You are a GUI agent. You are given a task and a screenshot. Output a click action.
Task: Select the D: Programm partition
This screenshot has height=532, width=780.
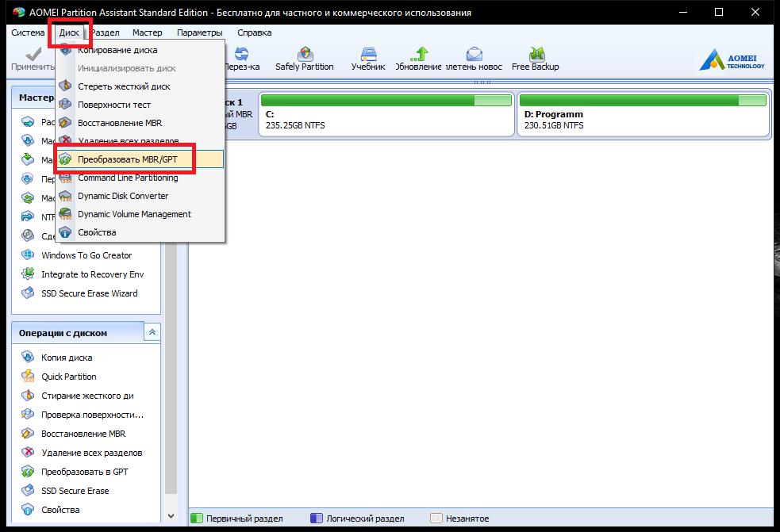(x=644, y=114)
